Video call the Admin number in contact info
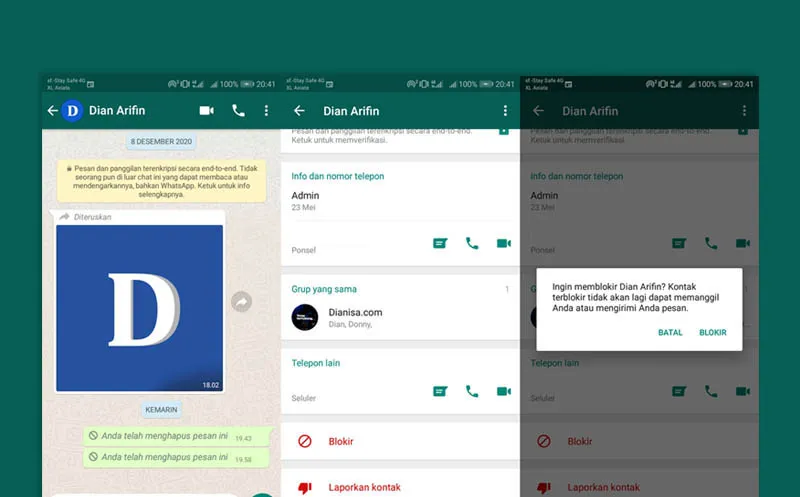Image resolution: width=800 pixels, height=497 pixels. coord(503,243)
